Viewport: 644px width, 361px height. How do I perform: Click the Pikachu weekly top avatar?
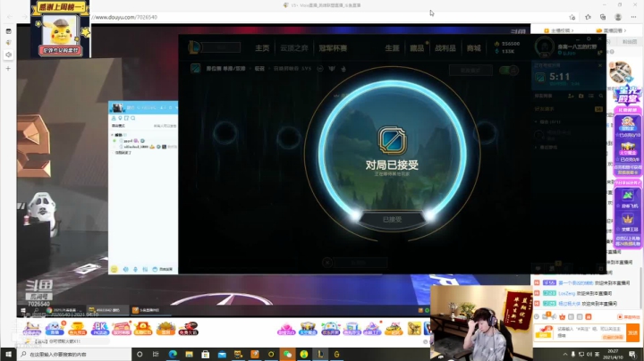click(60, 30)
